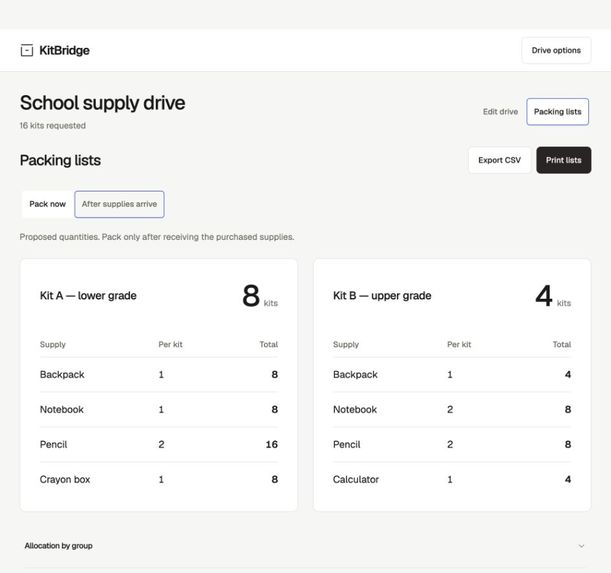This screenshot has width=611, height=573.
Task: Click the Supply column header in Kit A
Action: click(x=53, y=345)
